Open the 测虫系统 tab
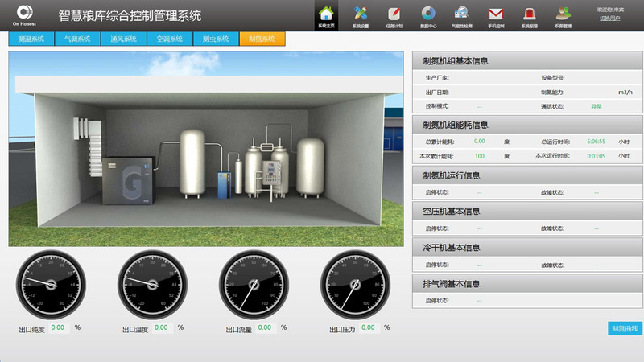Viewport: 644px width, 362px height. [216, 39]
